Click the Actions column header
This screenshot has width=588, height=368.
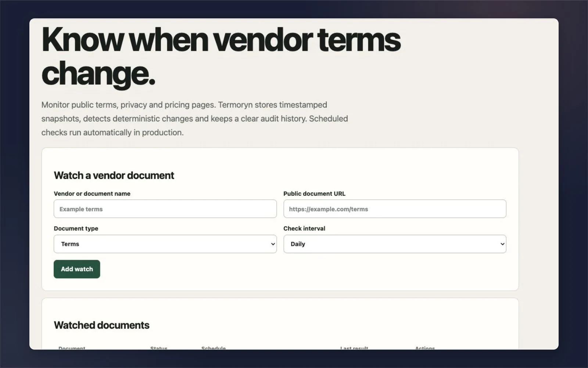(x=425, y=347)
